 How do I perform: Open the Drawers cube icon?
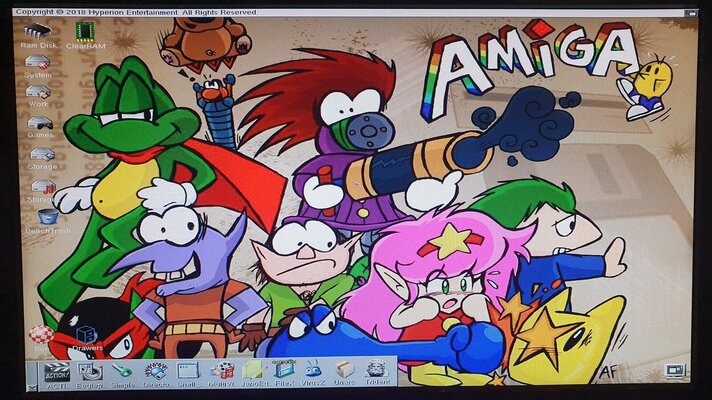point(86,336)
